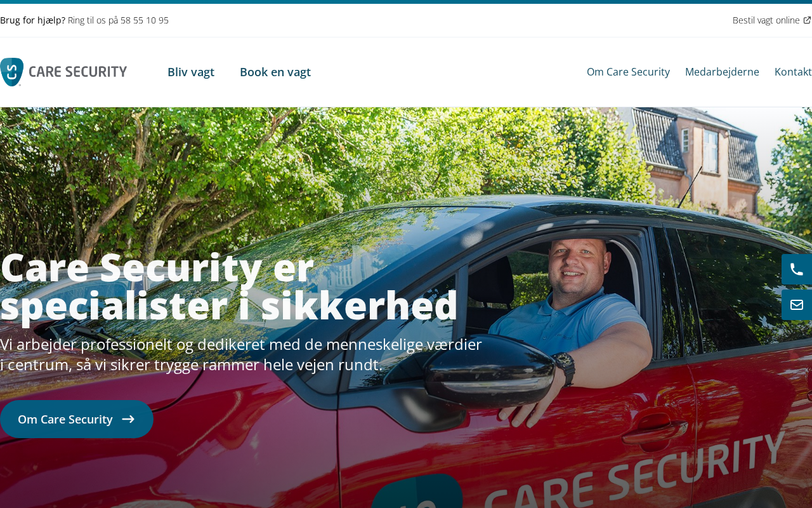Go to Om Care Security in top navigation
Screen dimensions: 812x508
coord(628,72)
